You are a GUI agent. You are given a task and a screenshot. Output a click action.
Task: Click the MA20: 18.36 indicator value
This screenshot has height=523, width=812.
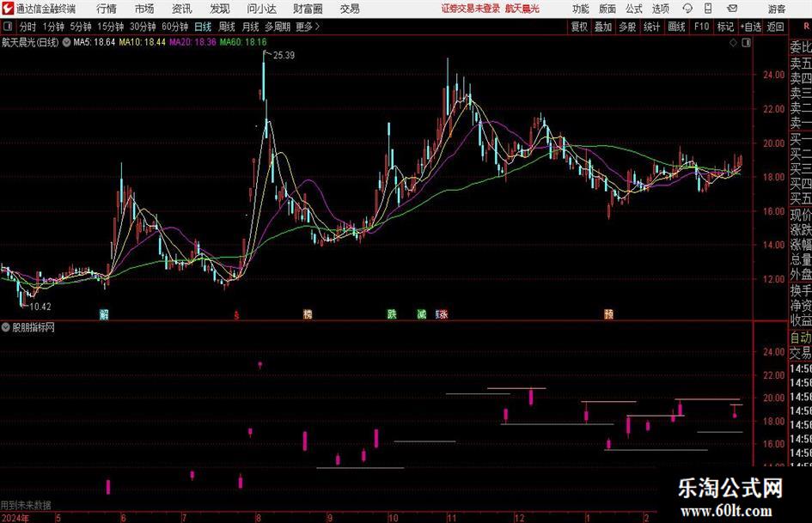pyautogui.click(x=192, y=42)
